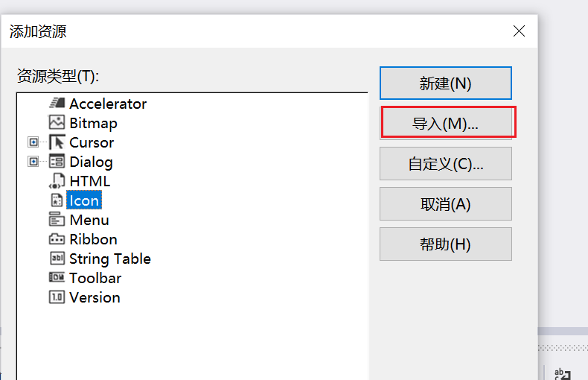Cancel with the 取消(A) button
588x380 pixels.
click(446, 204)
